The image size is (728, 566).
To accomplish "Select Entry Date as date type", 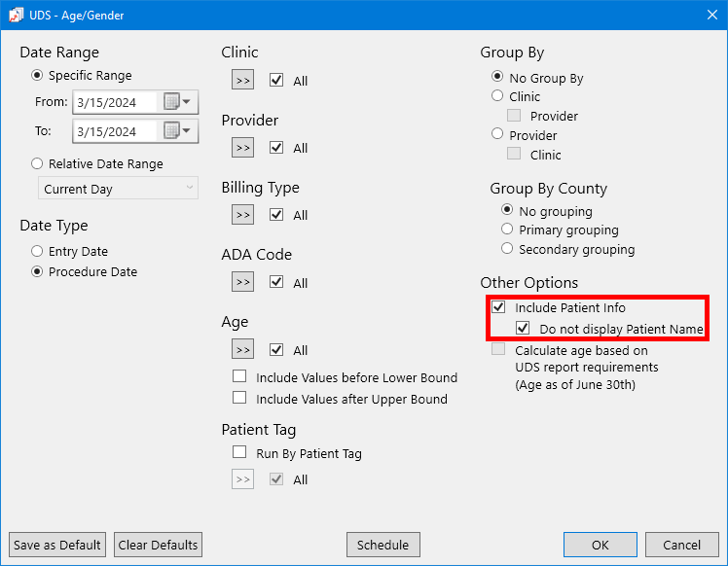I will pos(38,252).
